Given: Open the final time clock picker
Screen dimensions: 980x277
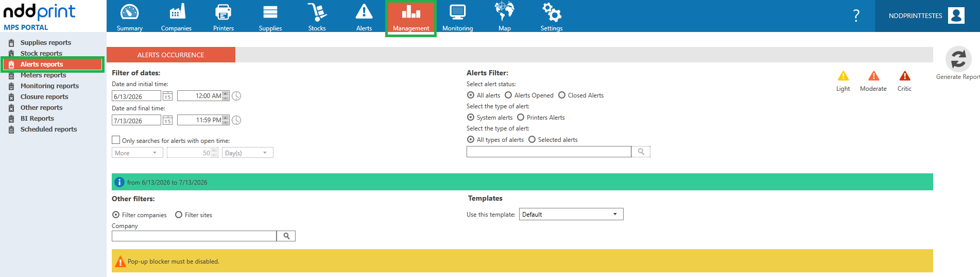Looking at the screenshot, I should coord(236,120).
